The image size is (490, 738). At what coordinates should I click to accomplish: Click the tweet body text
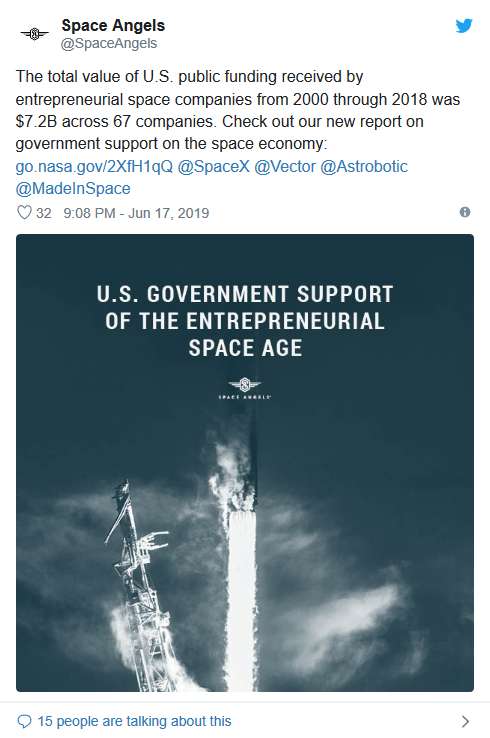pos(238,110)
